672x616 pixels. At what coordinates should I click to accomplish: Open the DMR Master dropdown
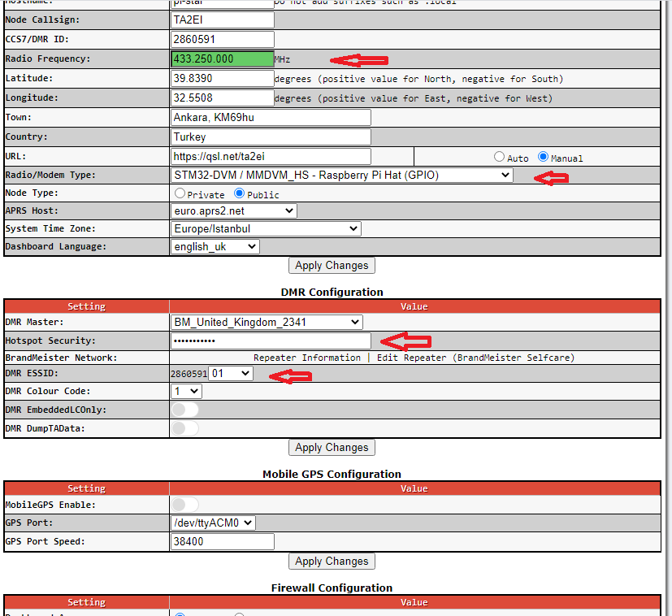(267, 322)
